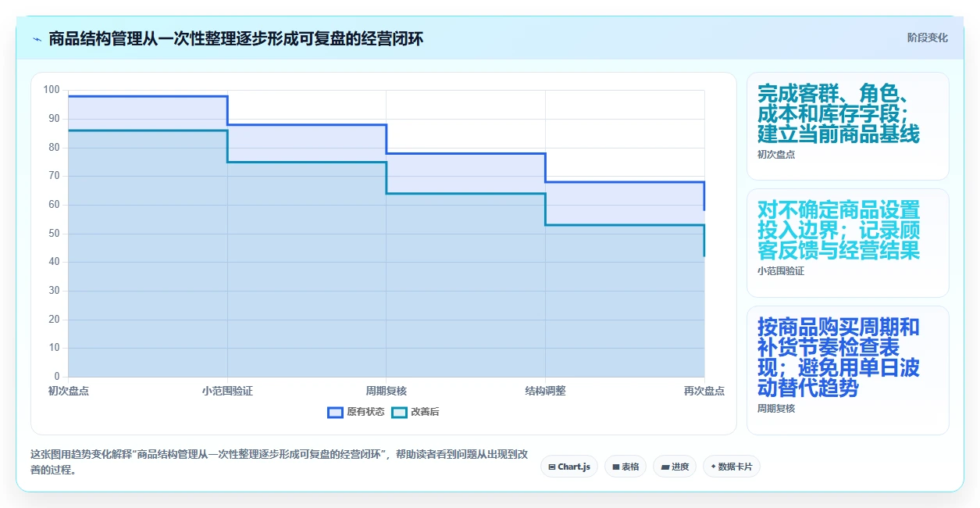Click the icon in the Chart.js pill
980x508 pixels.
pyautogui.click(x=552, y=467)
